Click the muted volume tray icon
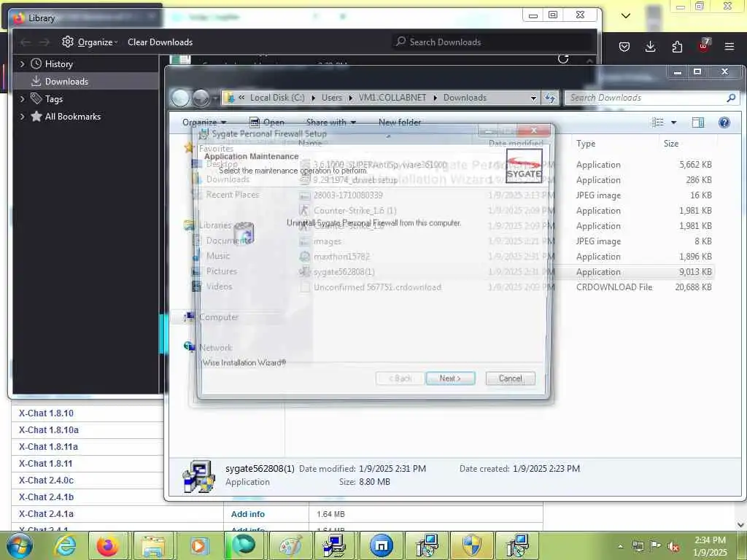This screenshot has width=747, height=560. [x=673, y=546]
